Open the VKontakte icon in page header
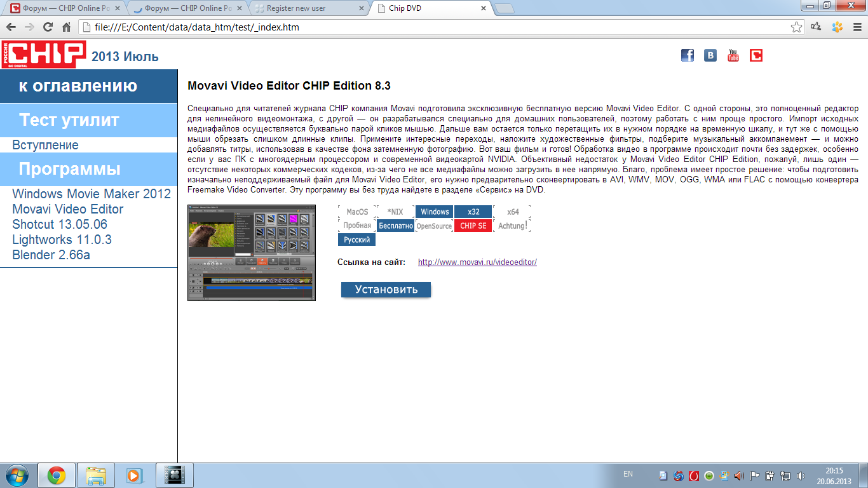Image resolution: width=868 pixels, height=488 pixels. (710, 55)
